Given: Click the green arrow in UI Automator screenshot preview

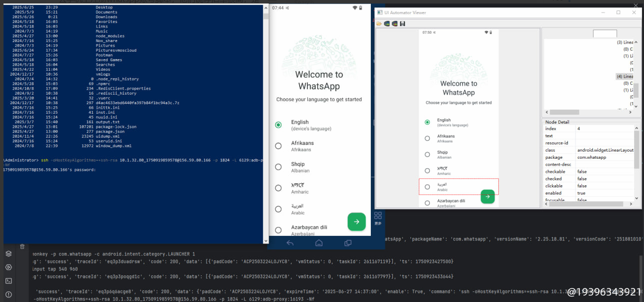Looking at the screenshot, I should (487, 197).
